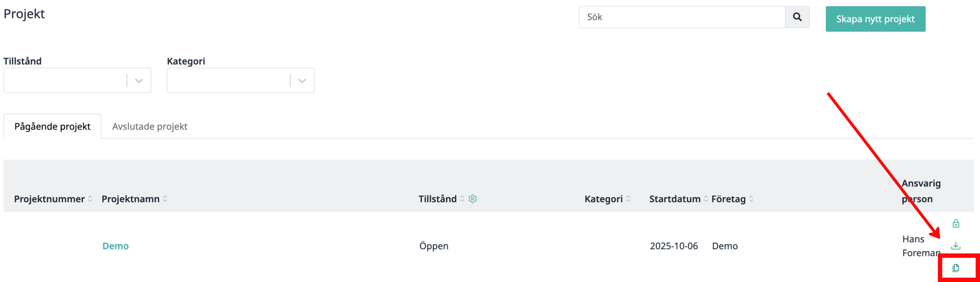Click the Skapa nytt projekt button
The width and height of the screenshot is (980, 282).
(875, 19)
